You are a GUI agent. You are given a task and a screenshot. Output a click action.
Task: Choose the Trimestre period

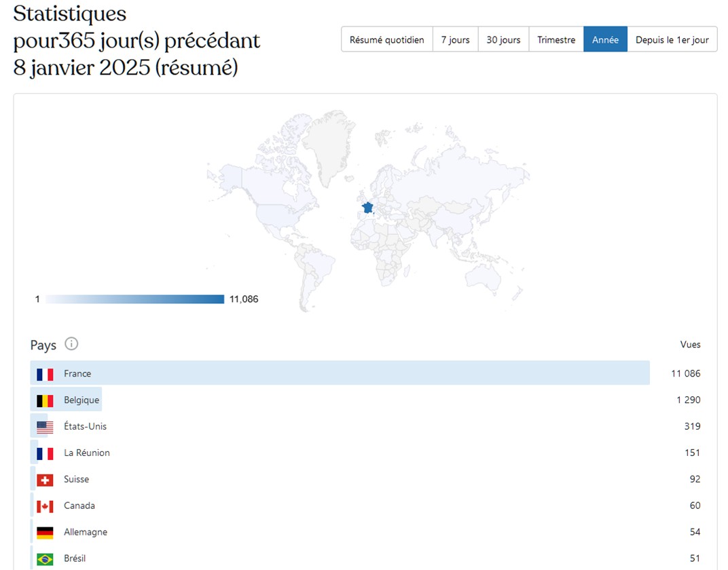coord(556,39)
